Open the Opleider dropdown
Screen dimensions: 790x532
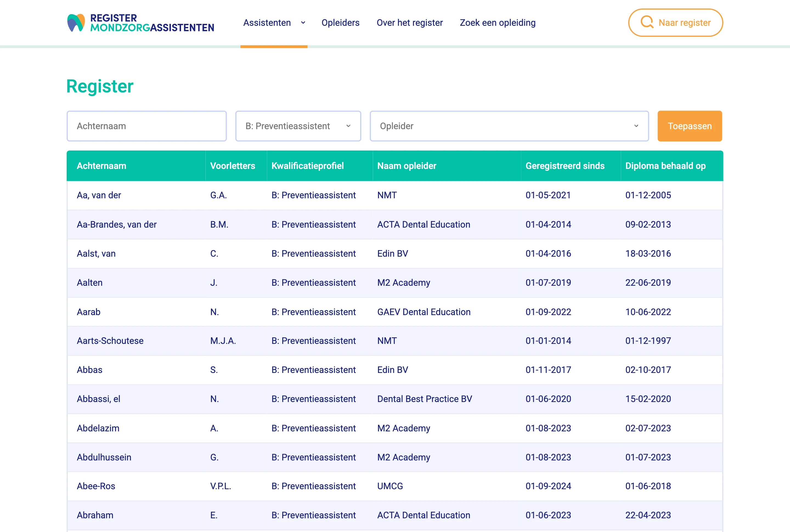point(509,126)
